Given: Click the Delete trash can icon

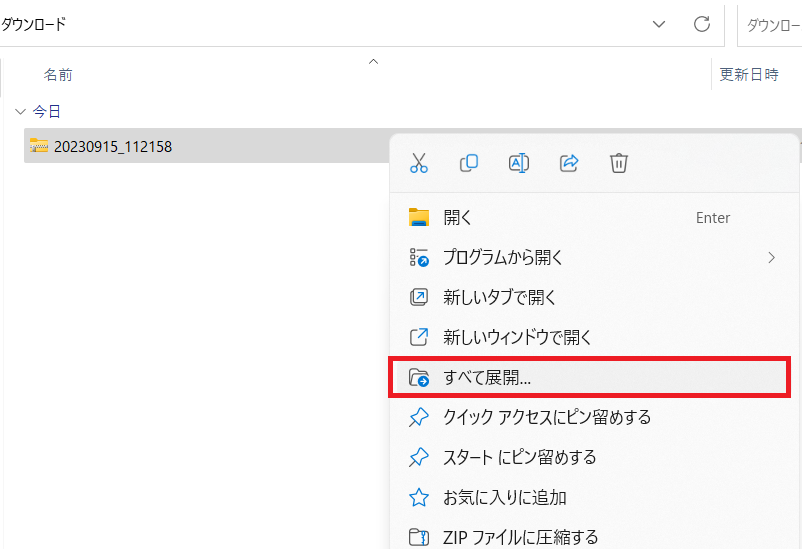Looking at the screenshot, I should coord(618,163).
